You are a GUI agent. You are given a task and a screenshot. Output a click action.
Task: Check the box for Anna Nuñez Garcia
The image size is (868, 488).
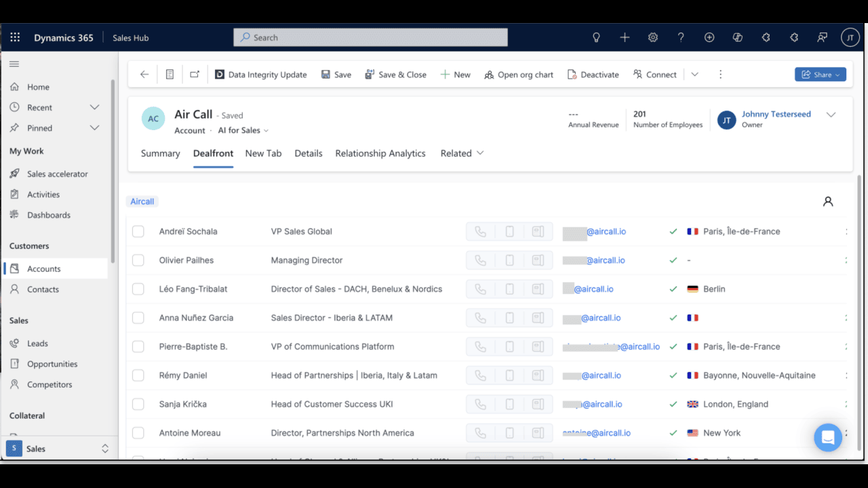pyautogui.click(x=138, y=318)
